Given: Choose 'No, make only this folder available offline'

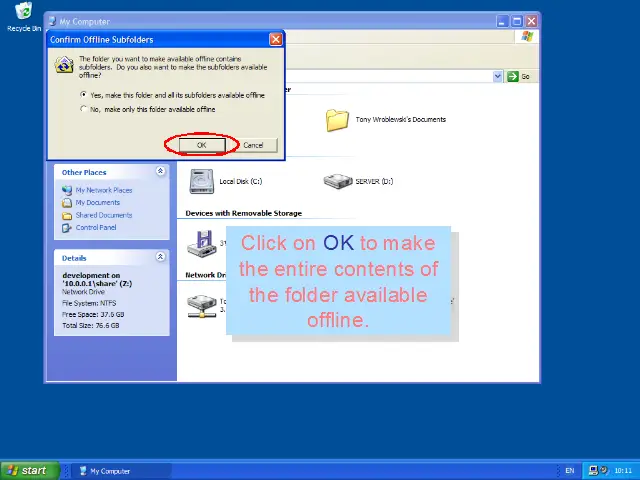Looking at the screenshot, I should (84, 109).
